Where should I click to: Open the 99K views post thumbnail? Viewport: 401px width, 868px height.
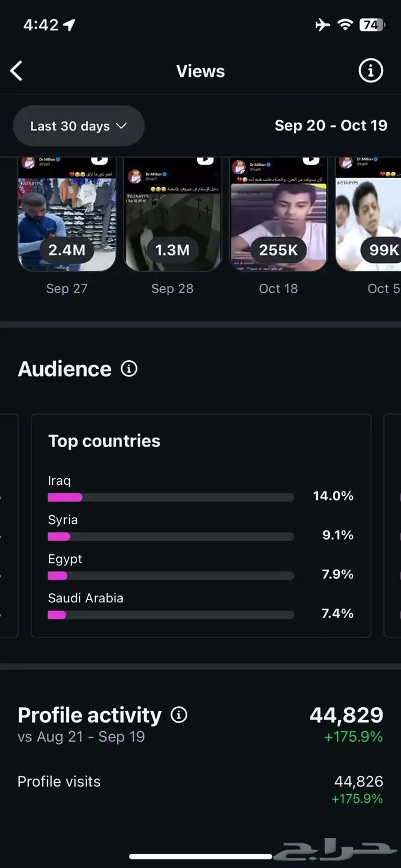pos(369,214)
